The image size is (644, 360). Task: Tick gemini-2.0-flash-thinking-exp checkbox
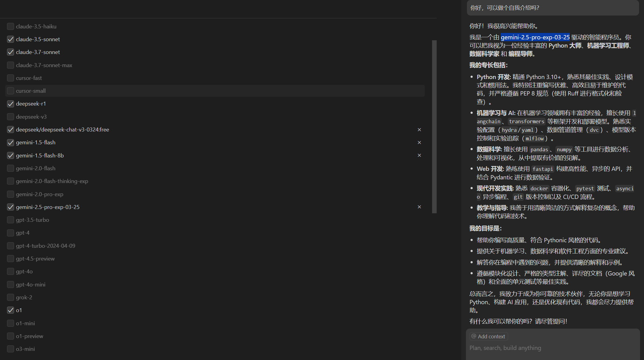(x=10, y=181)
